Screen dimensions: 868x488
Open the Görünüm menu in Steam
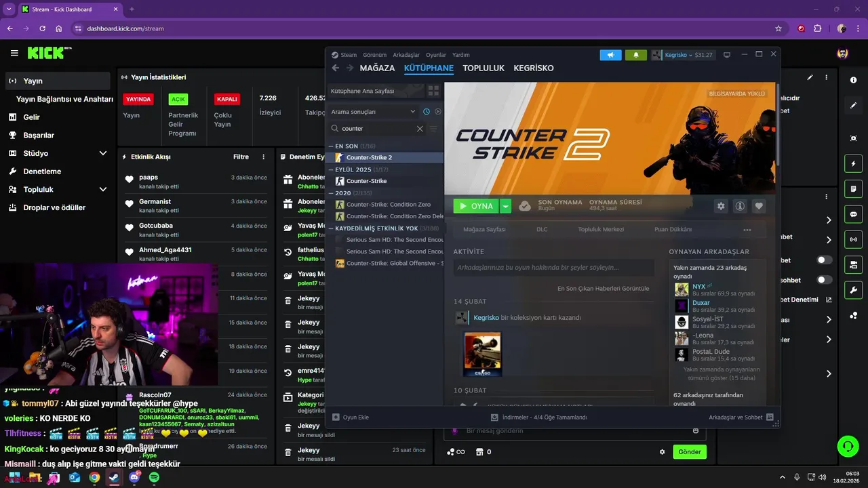[374, 55]
